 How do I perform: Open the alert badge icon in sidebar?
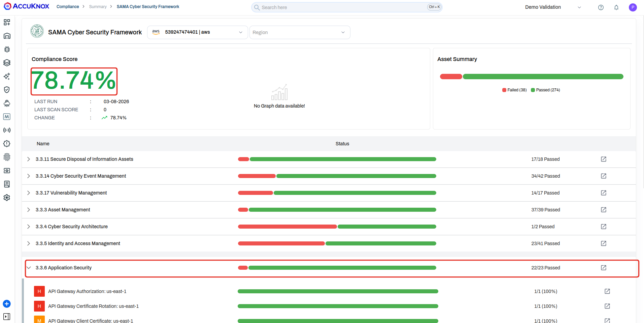tap(7, 144)
